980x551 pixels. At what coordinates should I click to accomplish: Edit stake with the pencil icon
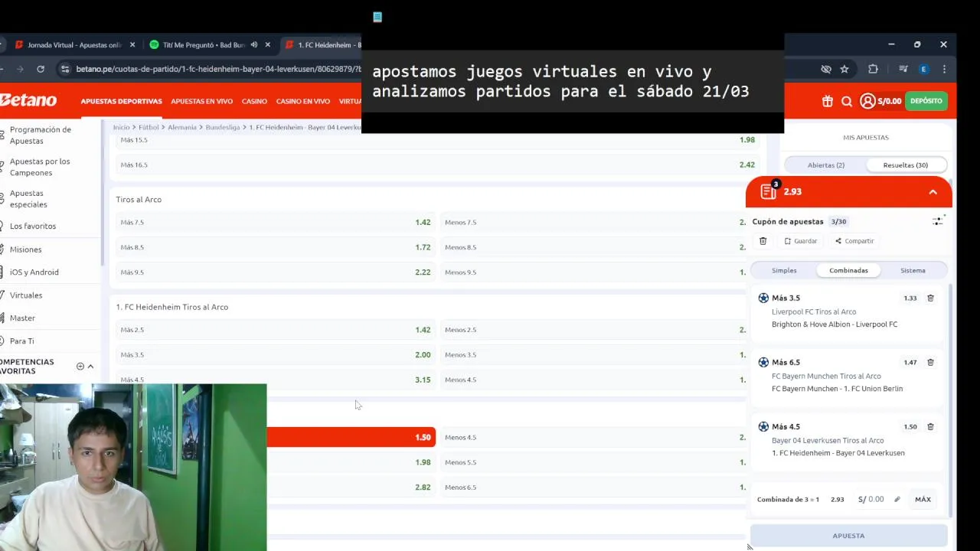(897, 500)
